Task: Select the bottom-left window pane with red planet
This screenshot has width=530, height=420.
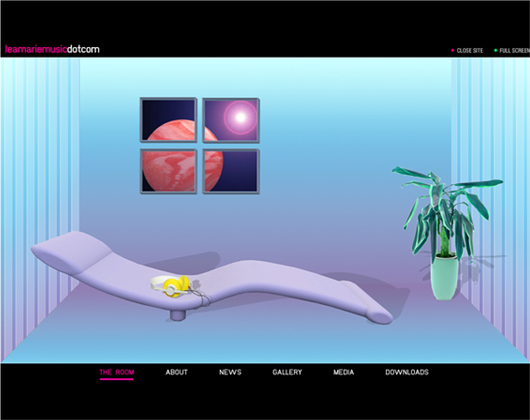Action: [168, 171]
